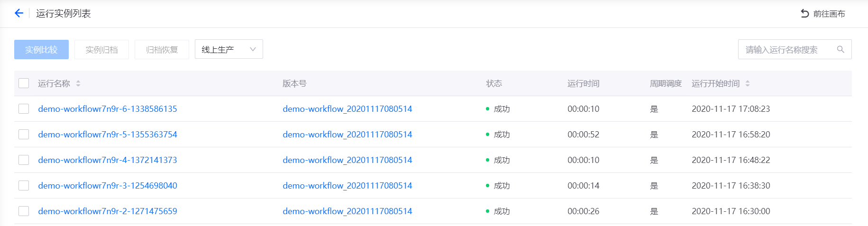The height and width of the screenshot is (226, 868).
Task: Expand the dropdown chevron next to 线上生产
Action: point(253,49)
